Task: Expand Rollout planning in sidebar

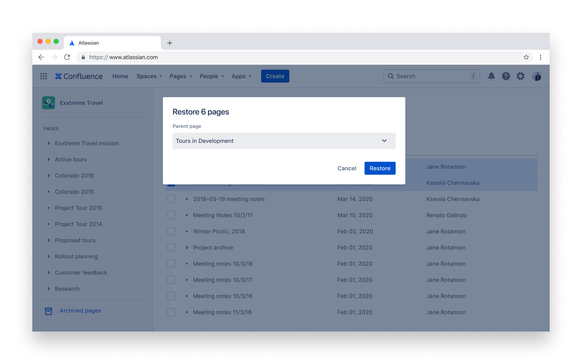Action: [48, 256]
